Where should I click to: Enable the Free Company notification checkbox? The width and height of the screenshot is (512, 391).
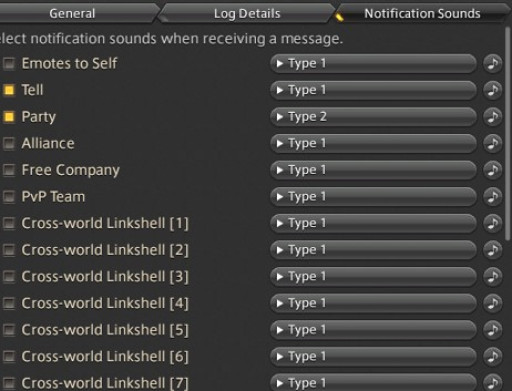point(9,170)
